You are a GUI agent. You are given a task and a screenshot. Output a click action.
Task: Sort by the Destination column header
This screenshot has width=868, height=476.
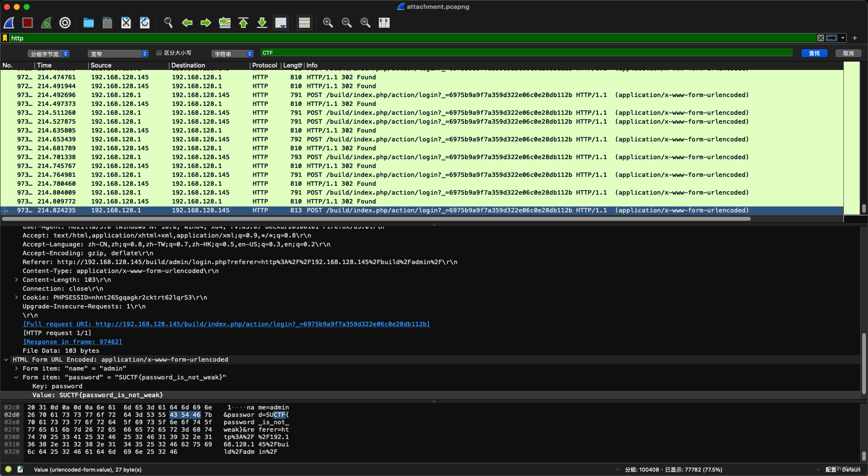coord(209,66)
